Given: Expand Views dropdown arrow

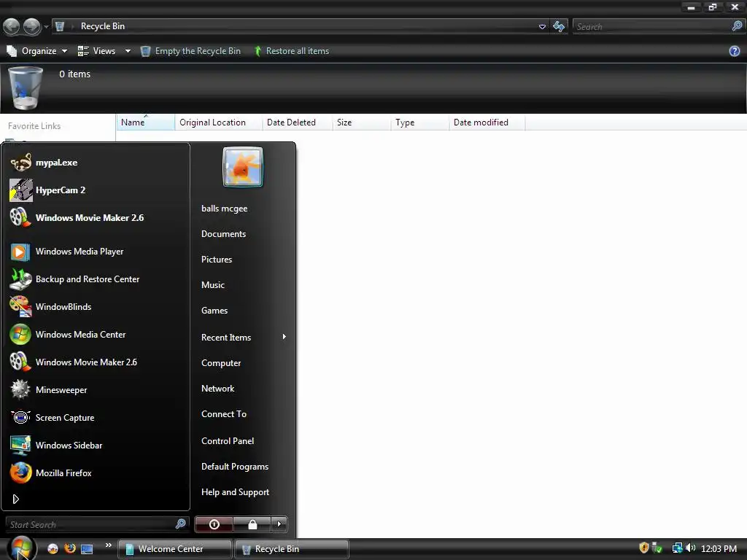Looking at the screenshot, I should tap(128, 51).
